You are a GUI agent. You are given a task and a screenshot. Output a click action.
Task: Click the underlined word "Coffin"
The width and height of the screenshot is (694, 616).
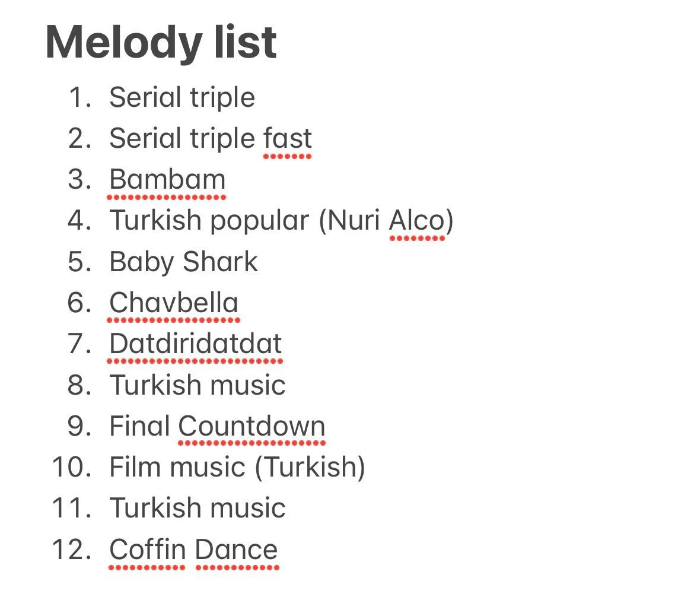pos(147,550)
